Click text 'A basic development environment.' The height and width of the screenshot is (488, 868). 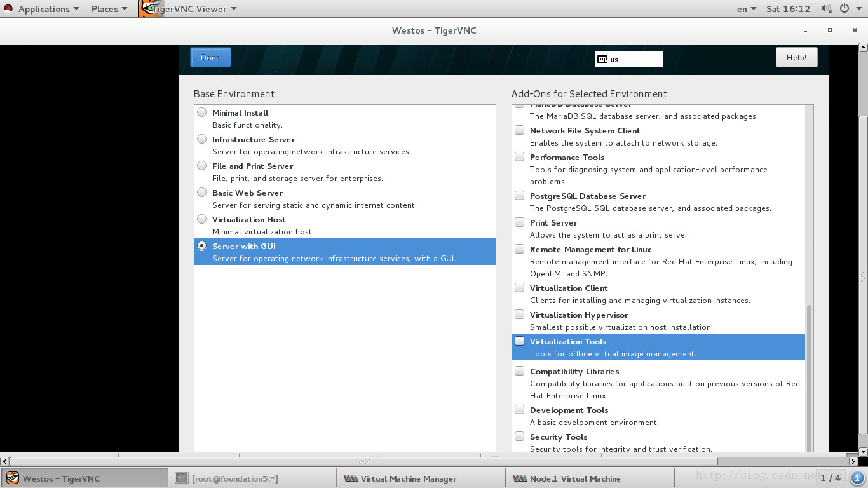[594, 423]
